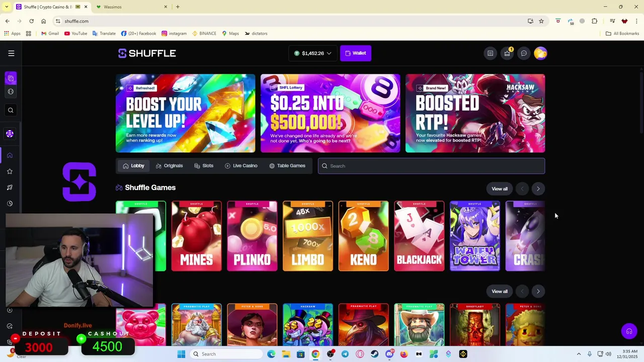The height and width of the screenshot is (362, 644).
Task: Click View all for Shuffle Games
Action: pos(500,189)
